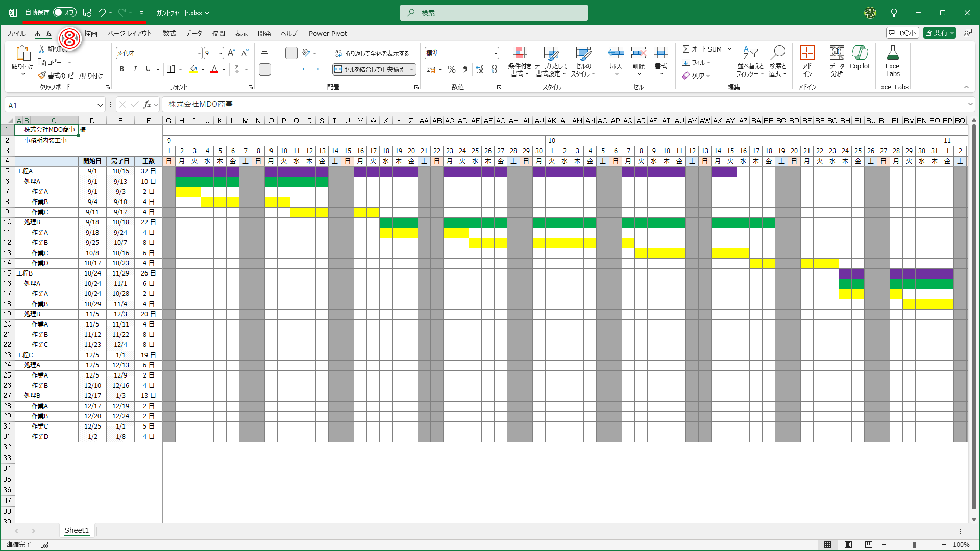Open the Data Analysis tool
This screenshot has height=551, width=980.
[837, 54]
